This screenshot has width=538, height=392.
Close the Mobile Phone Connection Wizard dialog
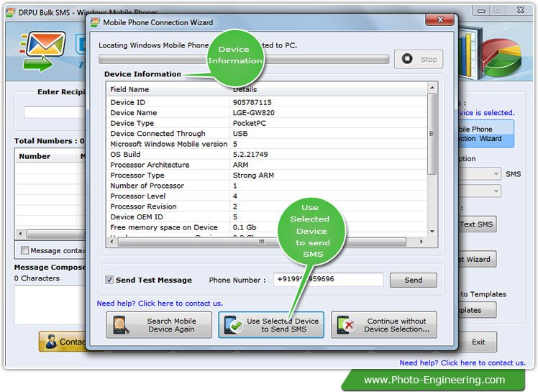pos(440,20)
